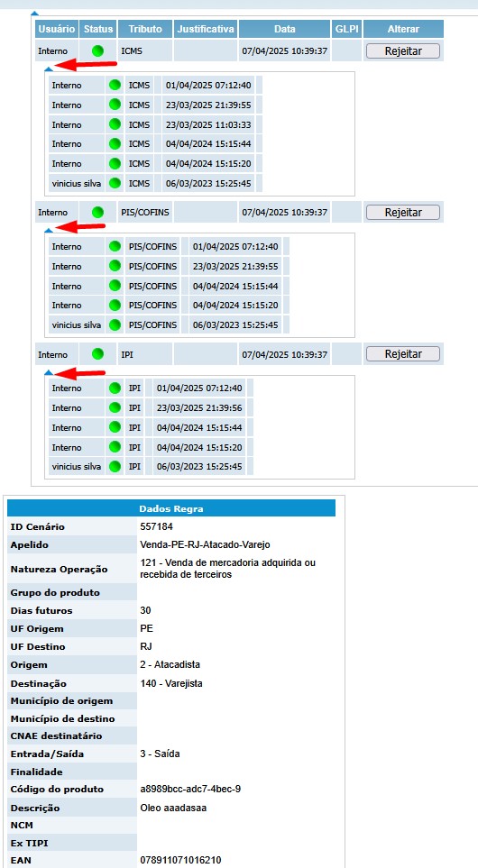The image size is (478, 868).
Task: Click green status of vinicius silva ICMS entry
Action: tap(115, 183)
